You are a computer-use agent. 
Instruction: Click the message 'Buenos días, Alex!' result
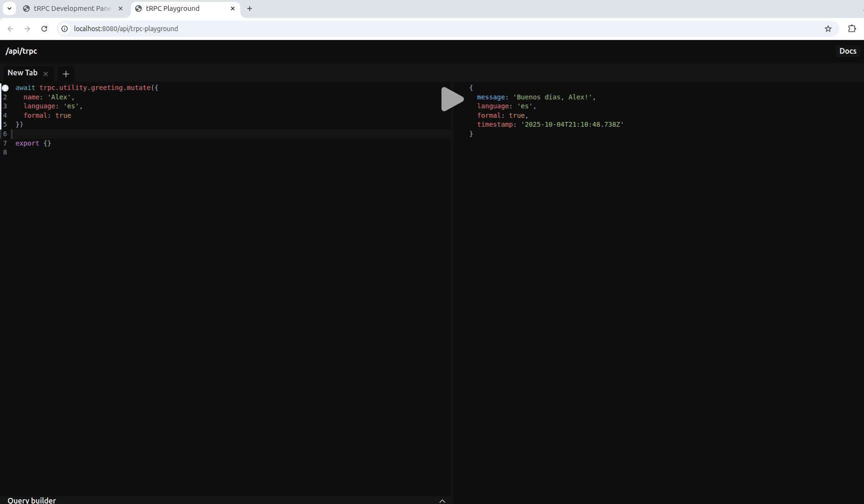coord(536,97)
